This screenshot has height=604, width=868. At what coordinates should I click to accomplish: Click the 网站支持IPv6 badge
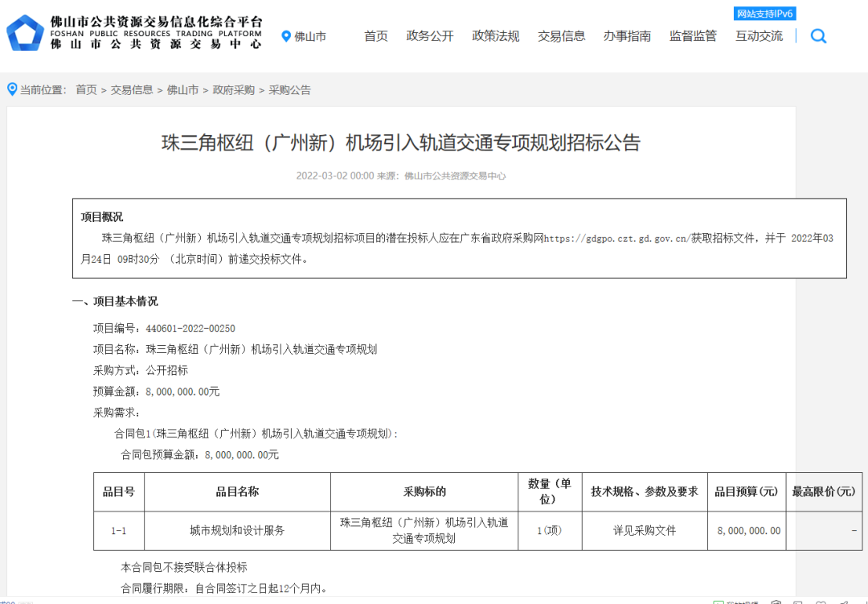click(764, 14)
